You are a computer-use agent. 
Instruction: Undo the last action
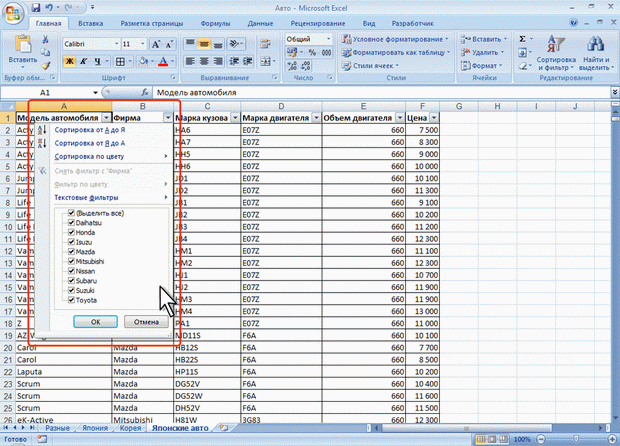pyautogui.click(x=49, y=8)
